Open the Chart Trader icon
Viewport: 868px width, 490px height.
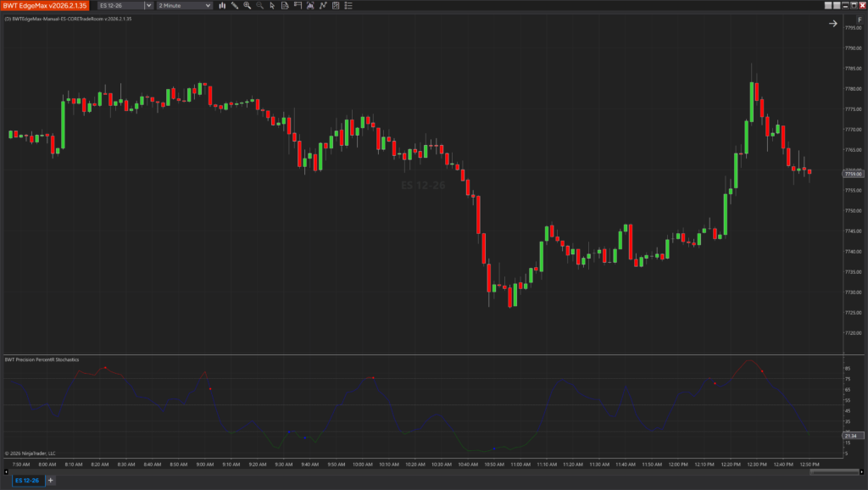click(298, 6)
